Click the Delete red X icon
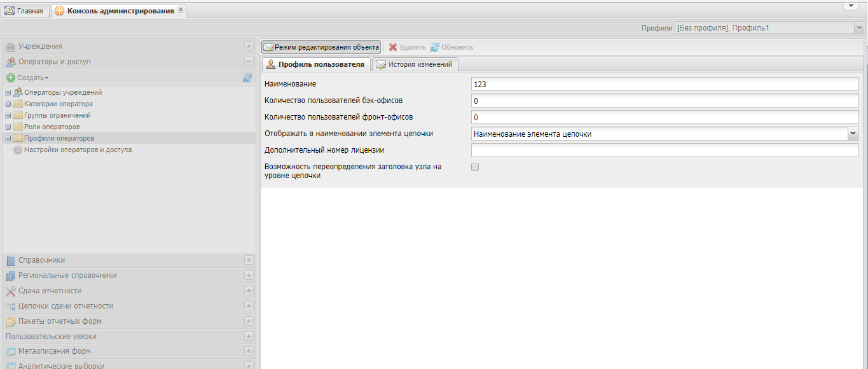The height and width of the screenshot is (369, 868). (x=393, y=47)
